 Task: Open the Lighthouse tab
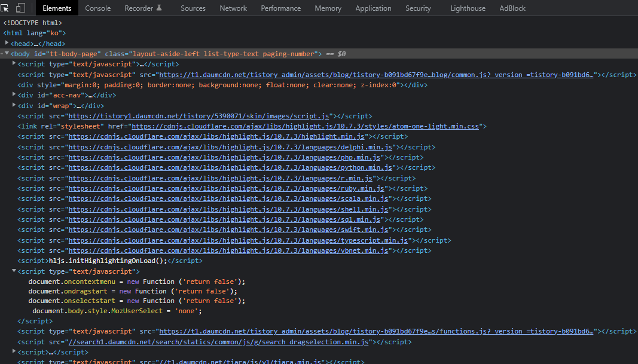click(x=468, y=8)
